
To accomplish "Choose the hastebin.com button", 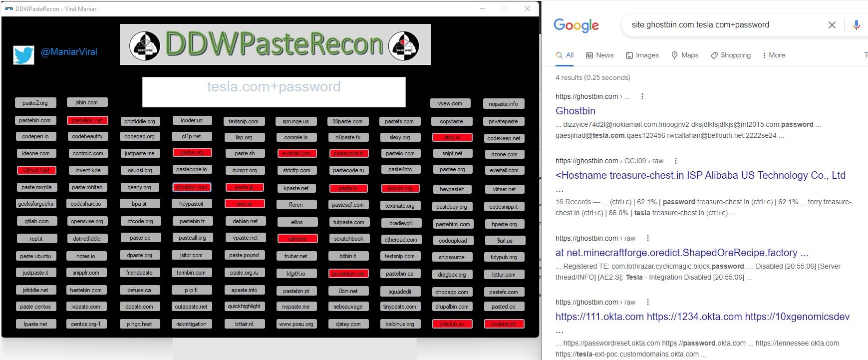I will point(86,290).
